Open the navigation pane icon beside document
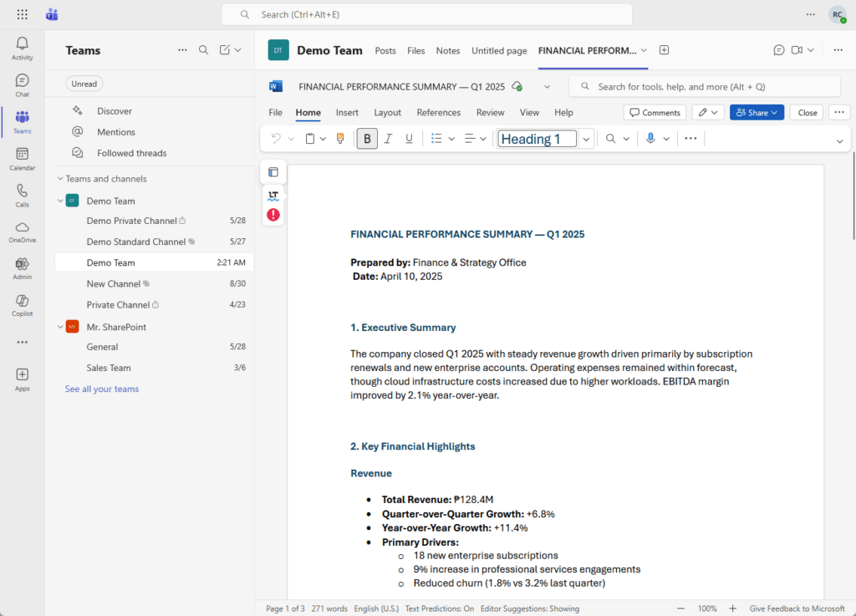The image size is (856, 616). coord(273,172)
